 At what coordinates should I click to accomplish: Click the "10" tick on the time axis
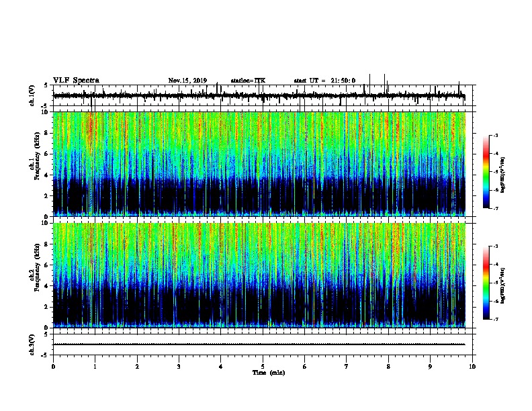click(x=472, y=366)
